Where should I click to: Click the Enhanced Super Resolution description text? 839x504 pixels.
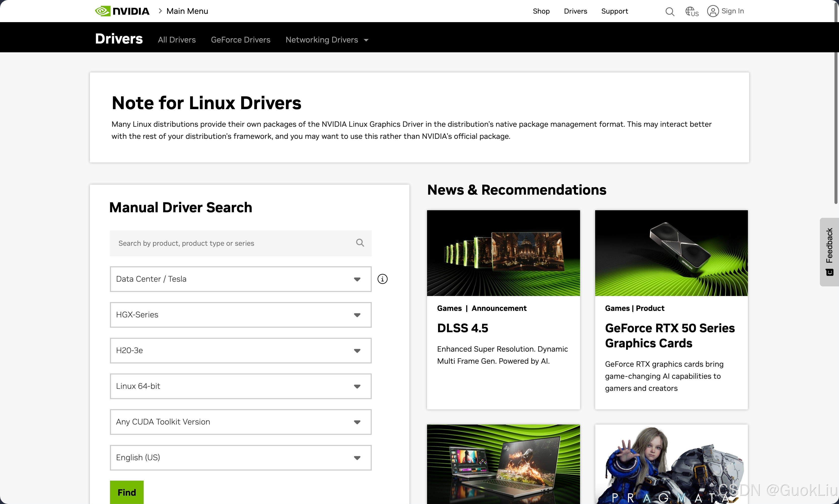click(502, 355)
